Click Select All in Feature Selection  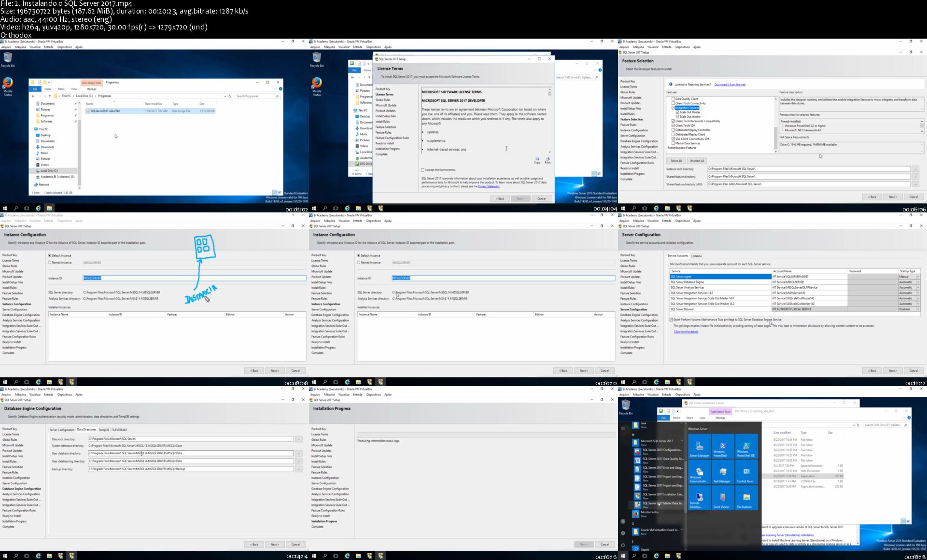coord(676,161)
